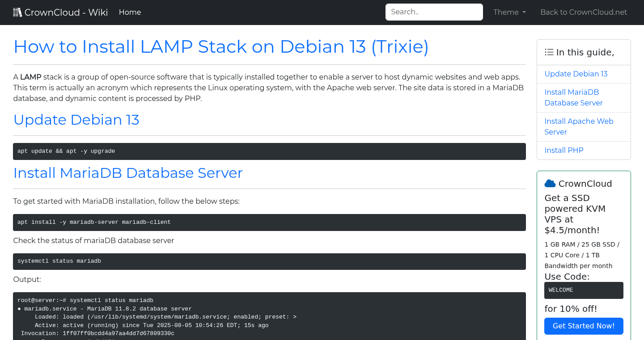Click the CrownCloud Wiki books icon
The image size is (644, 340).
tap(17, 12)
